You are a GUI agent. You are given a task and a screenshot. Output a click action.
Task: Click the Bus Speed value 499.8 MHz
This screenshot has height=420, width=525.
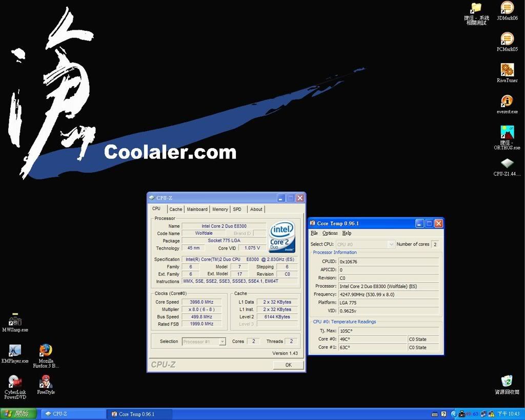[x=201, y=316]
